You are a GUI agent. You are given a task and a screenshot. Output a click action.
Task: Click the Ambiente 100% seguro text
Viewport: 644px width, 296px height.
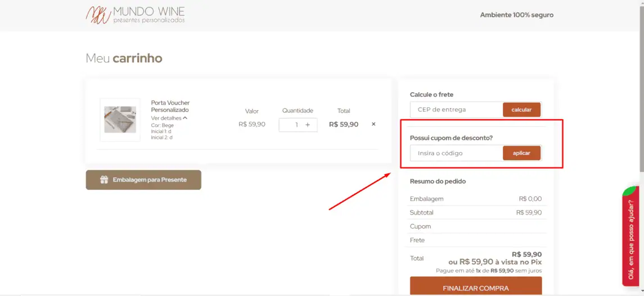pyautogui.click(x=516, y=15)
